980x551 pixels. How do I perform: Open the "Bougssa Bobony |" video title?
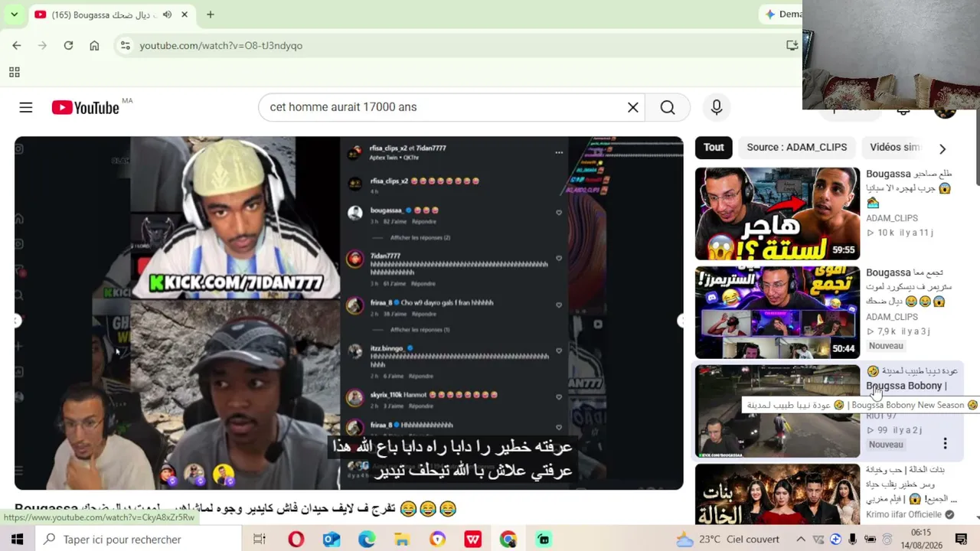(x=906, y=386)
